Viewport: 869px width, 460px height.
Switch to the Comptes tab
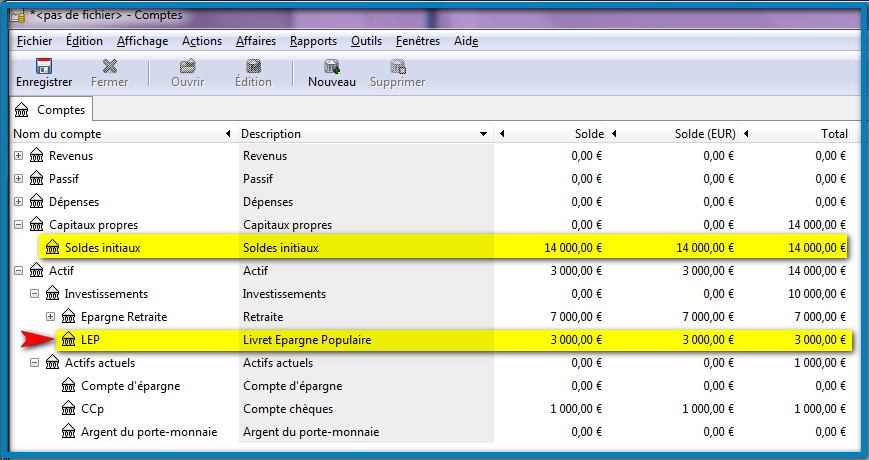tap(50, 110)
